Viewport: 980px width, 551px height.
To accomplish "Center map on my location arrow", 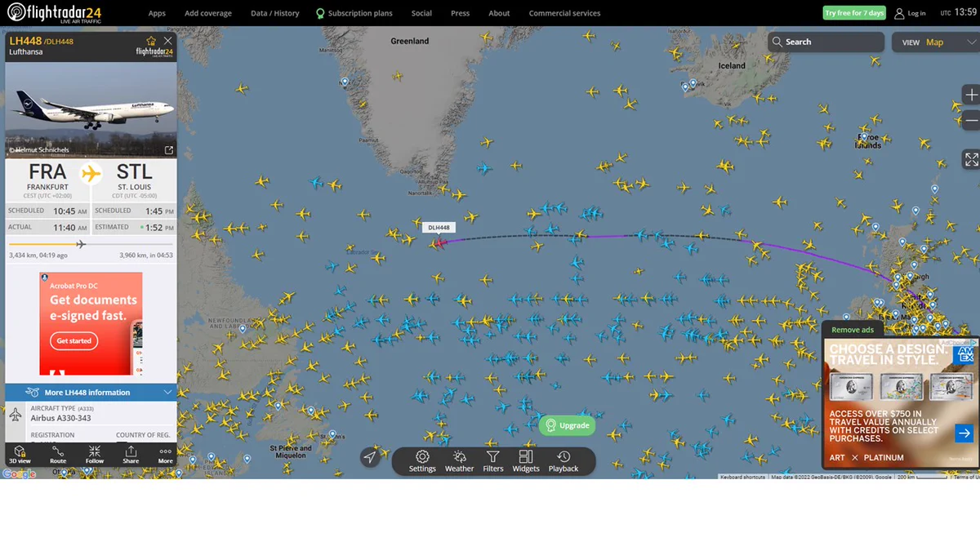I will [370, 457].
